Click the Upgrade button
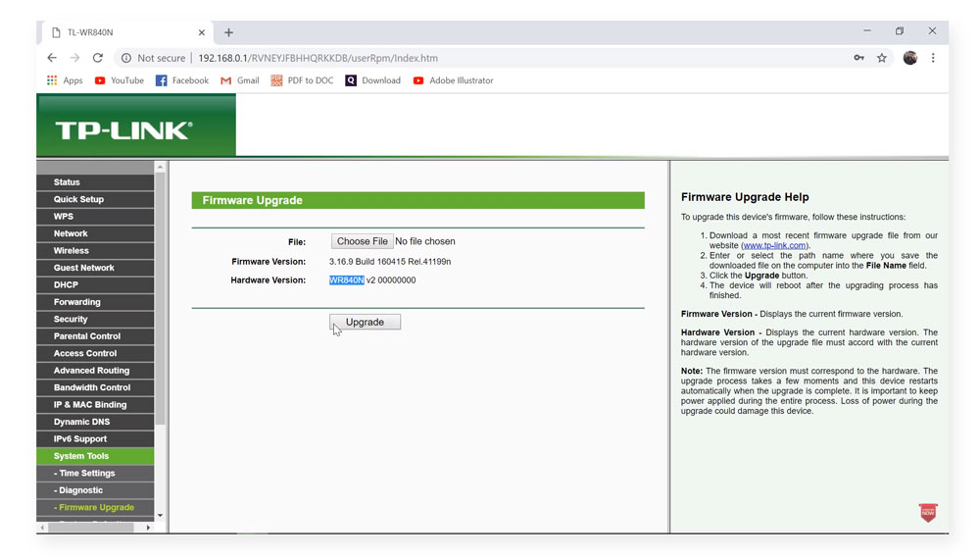The width and height of the screenshot is (980, 559). coord(365,322)
